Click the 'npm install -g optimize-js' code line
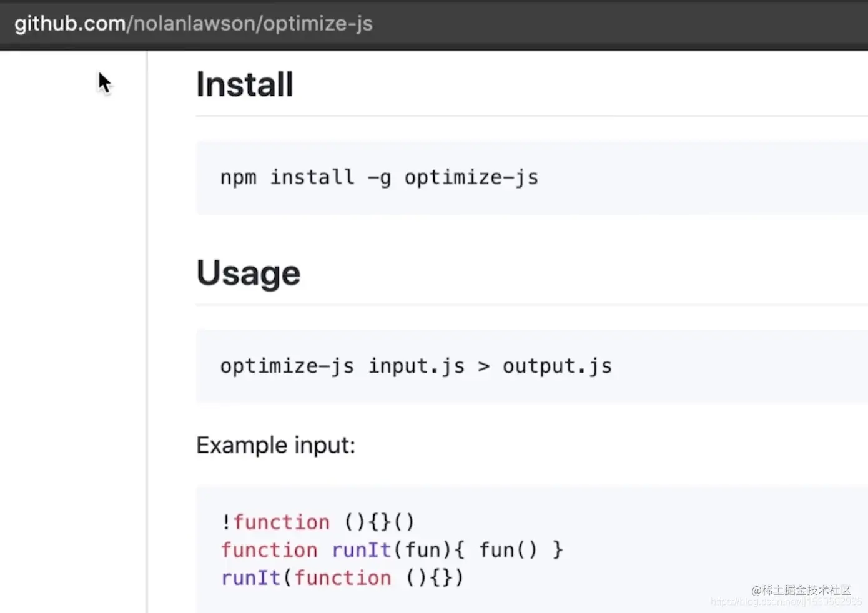 tap(379, 177)
